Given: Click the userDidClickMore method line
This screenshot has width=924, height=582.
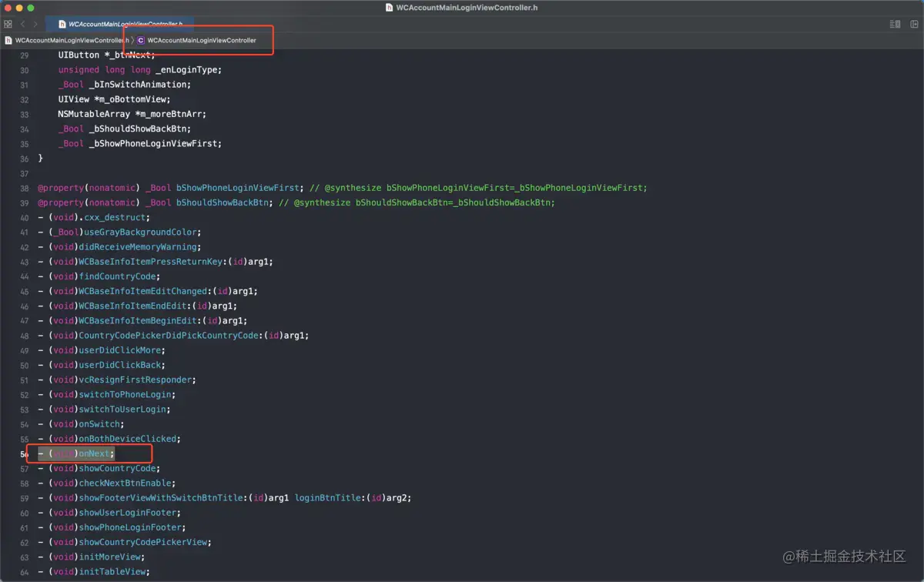Looking at the screenshot, I should point(102,350).
